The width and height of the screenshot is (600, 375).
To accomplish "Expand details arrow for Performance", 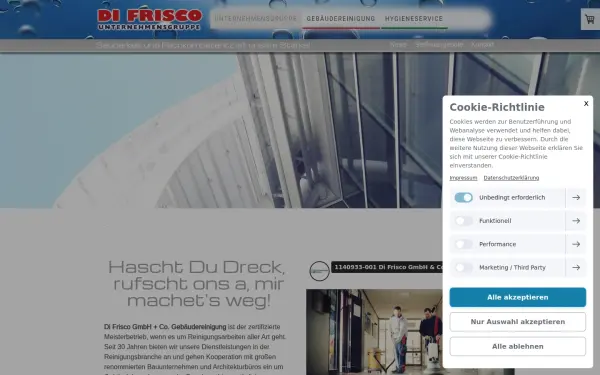I will 576,244.
